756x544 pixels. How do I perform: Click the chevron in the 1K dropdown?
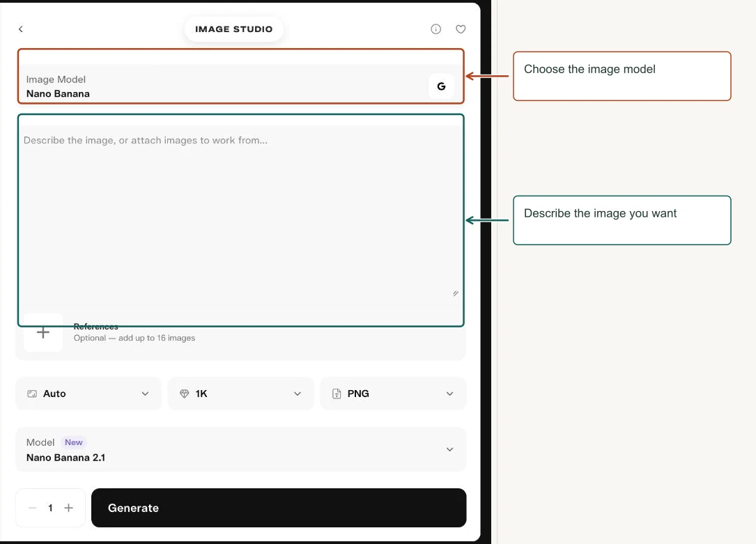(x=298, y=394)
